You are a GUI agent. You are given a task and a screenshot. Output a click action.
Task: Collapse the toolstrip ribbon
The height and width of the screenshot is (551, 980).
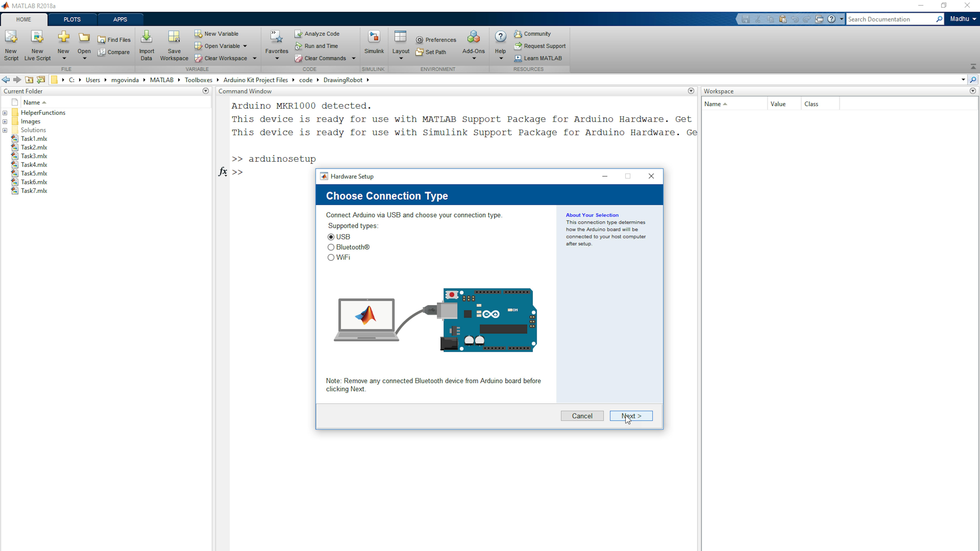coord(973,67)
